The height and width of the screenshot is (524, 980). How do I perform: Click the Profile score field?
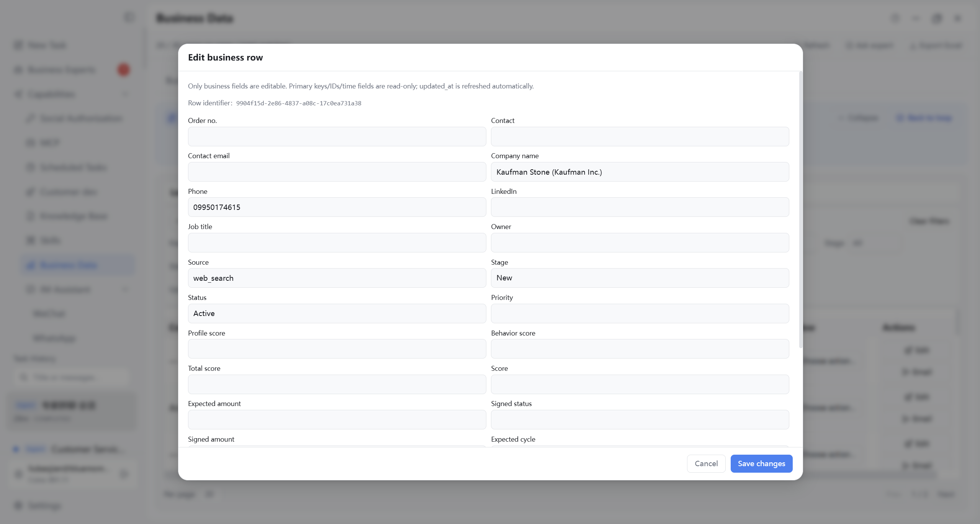[337, 349]
